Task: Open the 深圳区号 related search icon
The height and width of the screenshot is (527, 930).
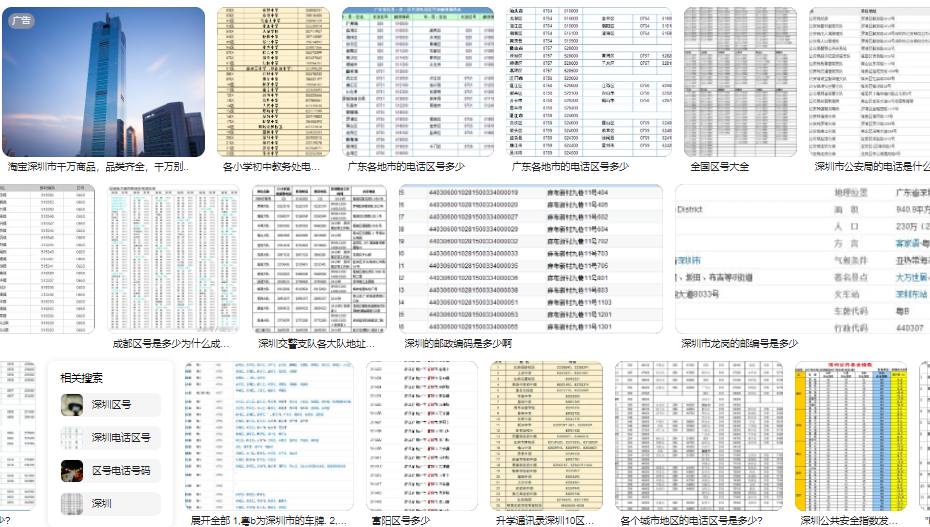Action: pos(72,405)
